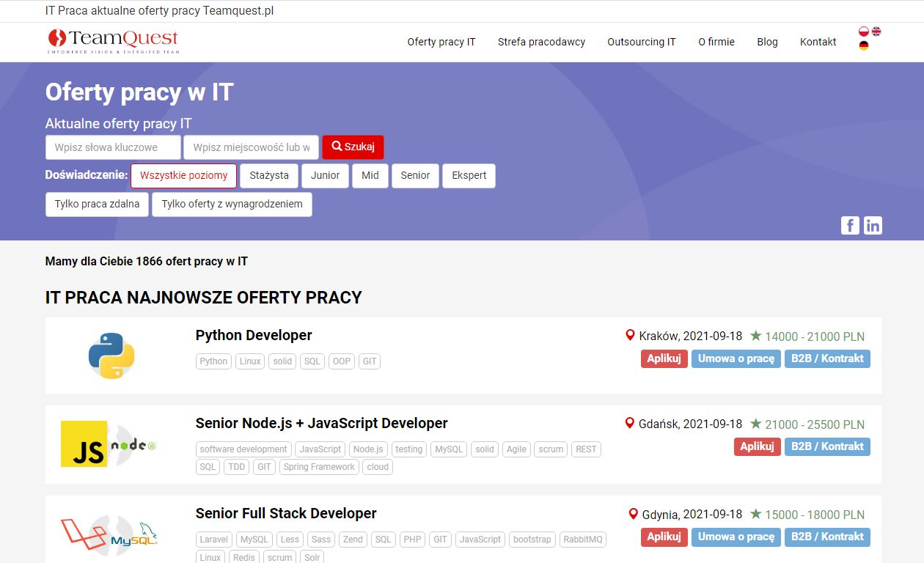924x563 pixels.
Task: Select Wszystkie poziomy experience filter
Action: [184, 176]
